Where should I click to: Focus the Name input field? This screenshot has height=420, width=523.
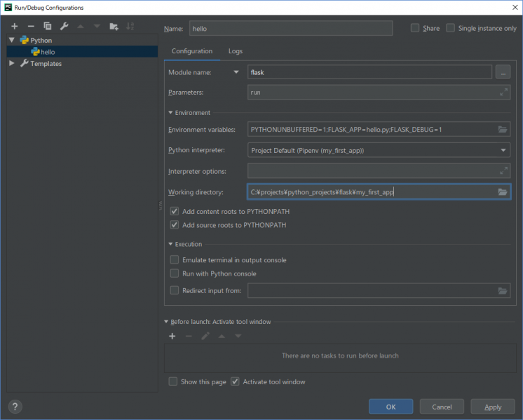[x=290, y=28]
